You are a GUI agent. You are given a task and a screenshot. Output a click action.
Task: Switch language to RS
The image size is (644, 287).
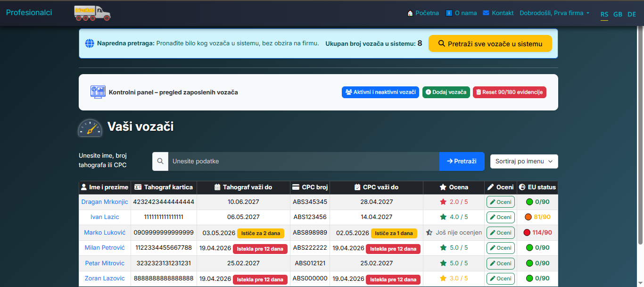(604, 14)
